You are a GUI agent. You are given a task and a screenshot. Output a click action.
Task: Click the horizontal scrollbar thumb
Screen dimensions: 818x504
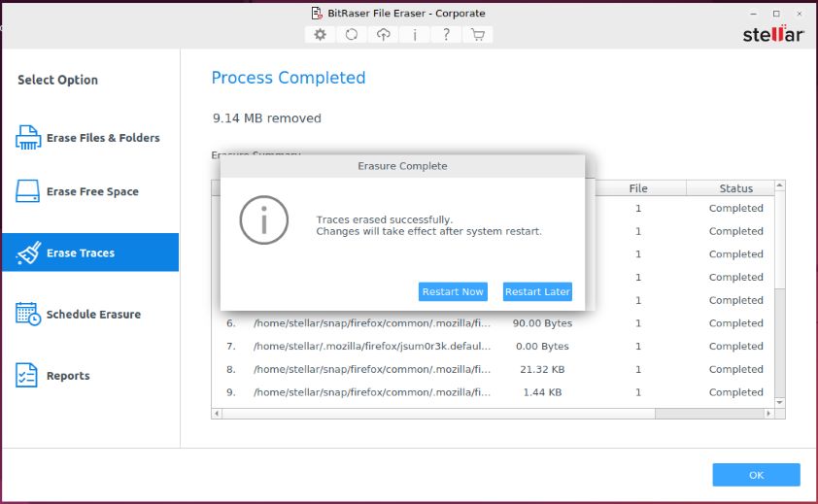tap(438, 414)
